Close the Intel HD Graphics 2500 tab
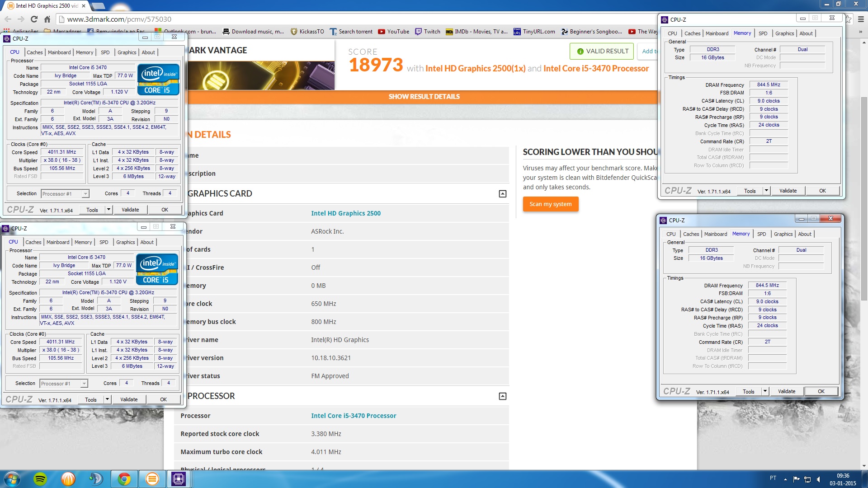This screenshot has height=488, width=868. [x=84, y=6]
